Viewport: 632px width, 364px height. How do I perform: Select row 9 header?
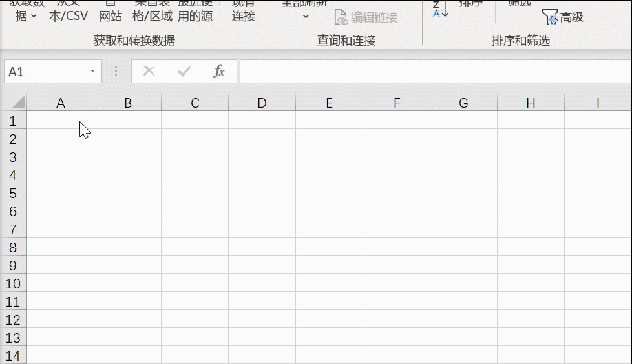[x=13, y=266]
